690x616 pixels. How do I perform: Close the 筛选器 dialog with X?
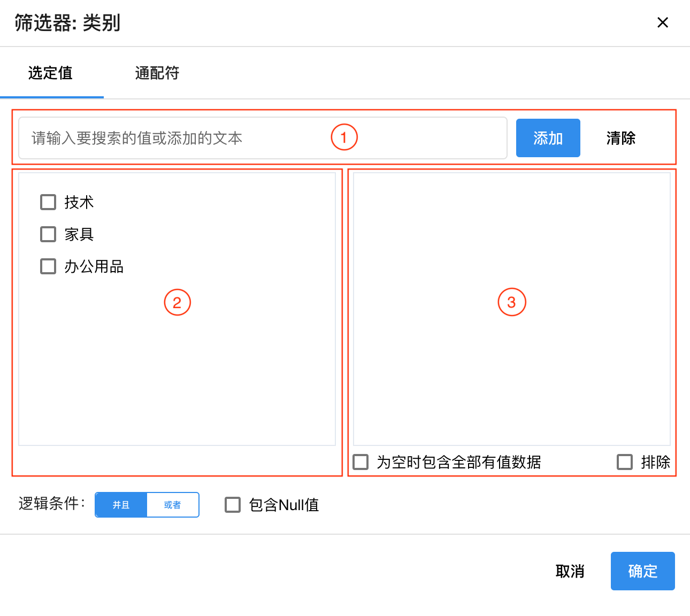tap(663, 22)
